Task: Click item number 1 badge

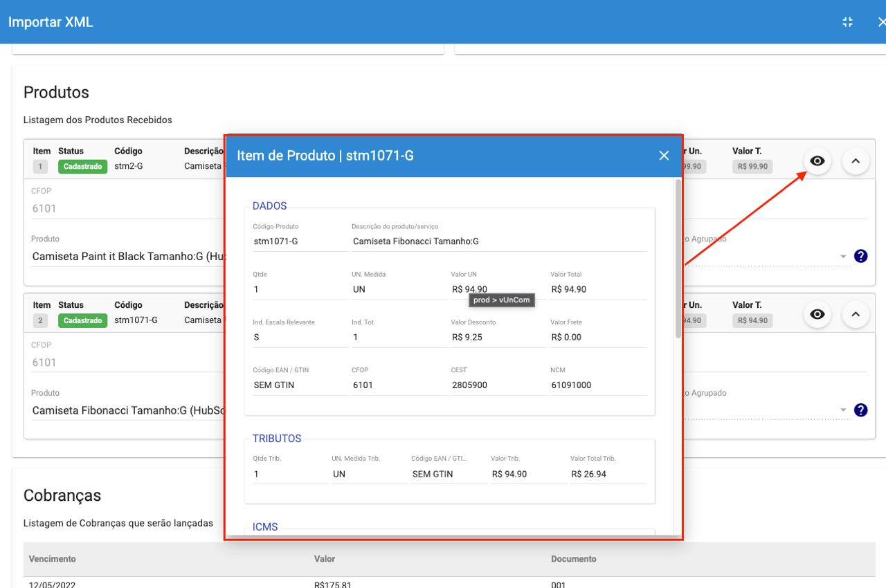Action: point(40,167)
